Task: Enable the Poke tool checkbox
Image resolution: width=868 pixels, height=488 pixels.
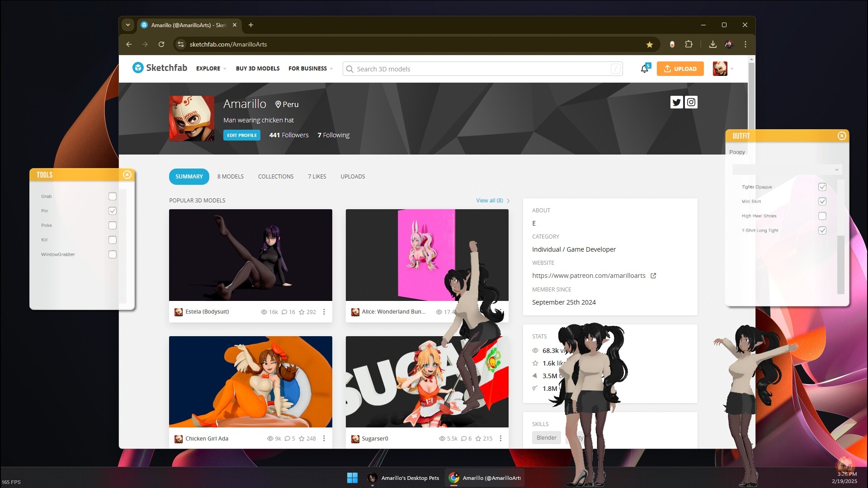Action: [113, 225]
